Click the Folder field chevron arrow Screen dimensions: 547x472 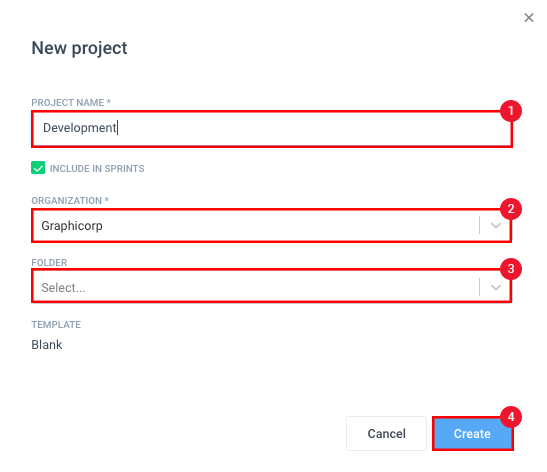(x=496, y=287)
